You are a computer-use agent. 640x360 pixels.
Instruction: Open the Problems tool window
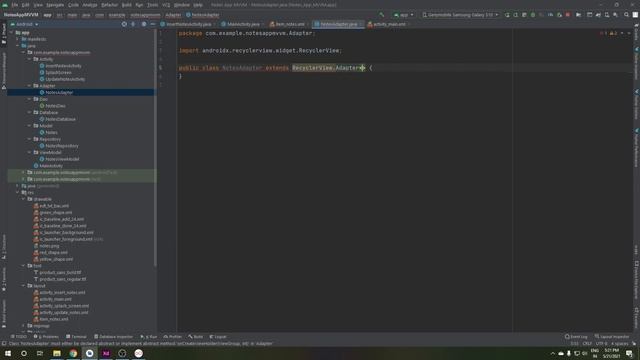tap(46, 337)
